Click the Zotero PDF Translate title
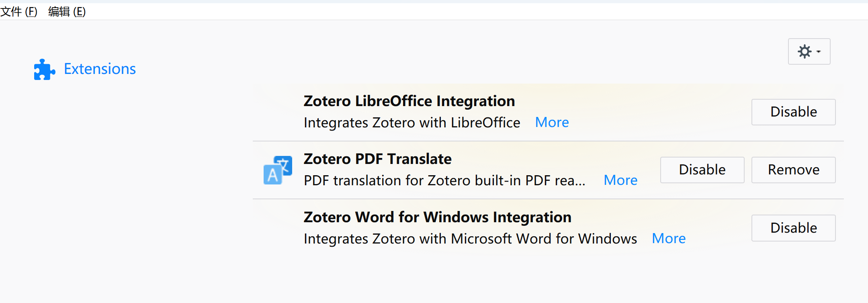The image size is (868, 303). point(377,159)
